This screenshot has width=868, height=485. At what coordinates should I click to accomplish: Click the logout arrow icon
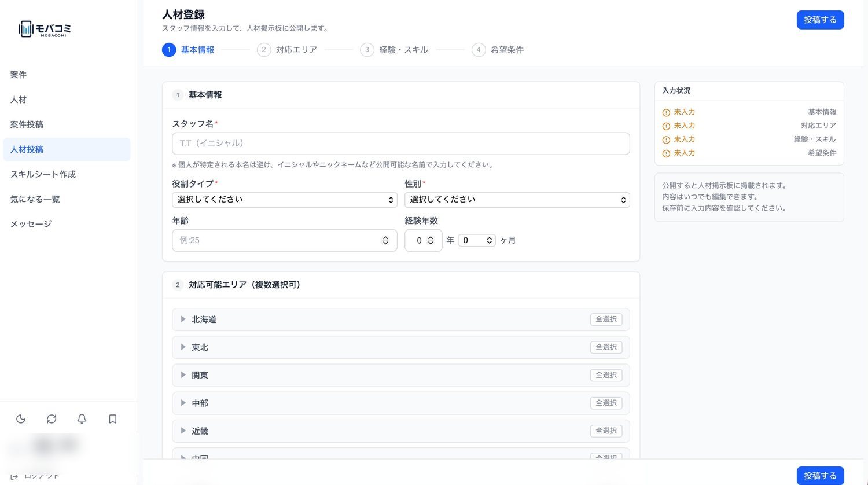[14, 476]
